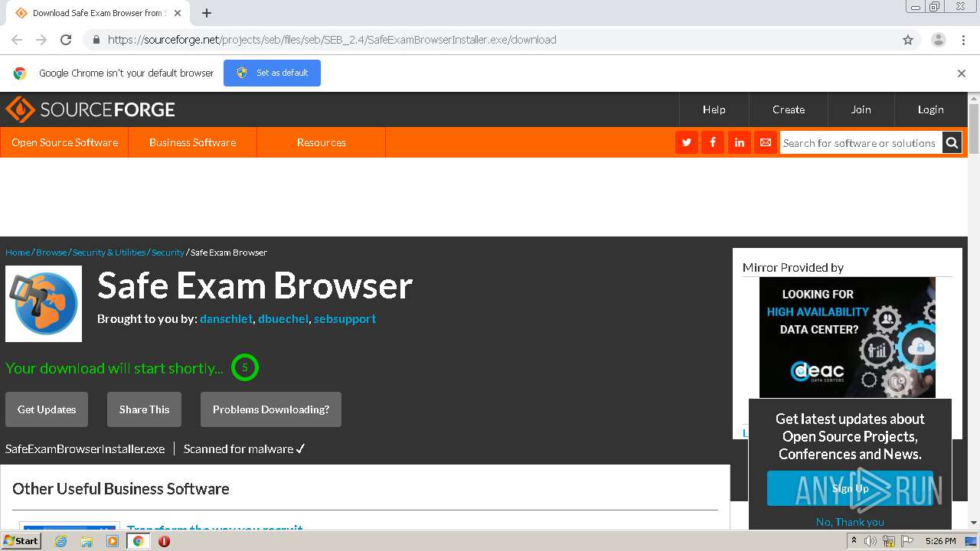980x551 pixels.
Task: Open sebsupport author link
Action: tap(345, 318)
